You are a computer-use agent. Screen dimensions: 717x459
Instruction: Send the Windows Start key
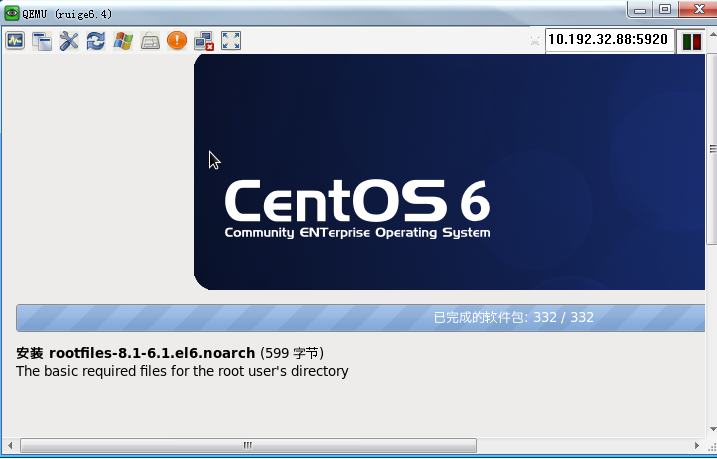tap(123, 41)
